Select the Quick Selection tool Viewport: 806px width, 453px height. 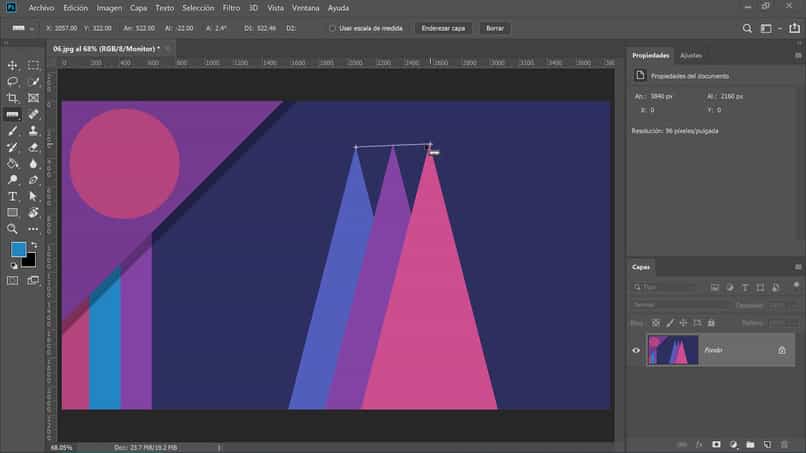33,81
